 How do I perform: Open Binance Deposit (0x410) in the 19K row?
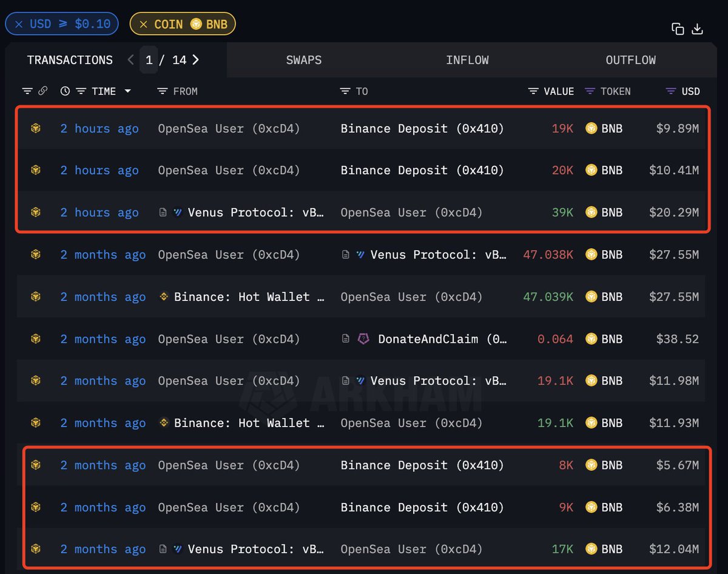(x=422, y=128)
